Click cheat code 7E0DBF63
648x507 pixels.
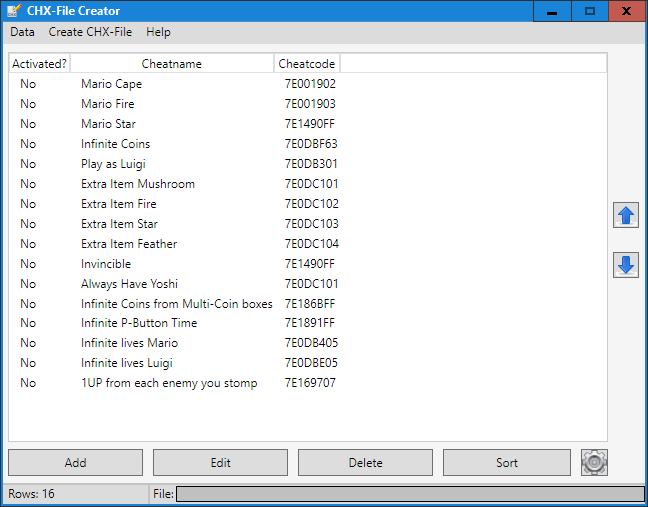pos(311,144)
